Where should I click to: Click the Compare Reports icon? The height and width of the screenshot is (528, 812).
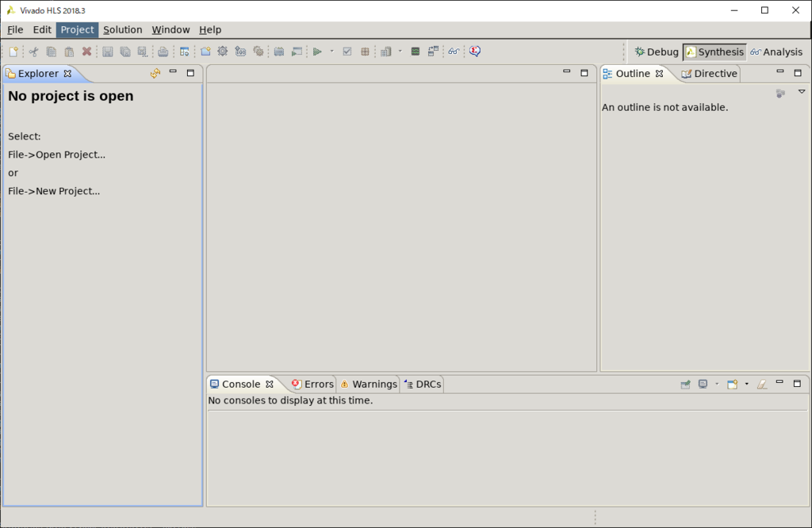coord(434,52)
